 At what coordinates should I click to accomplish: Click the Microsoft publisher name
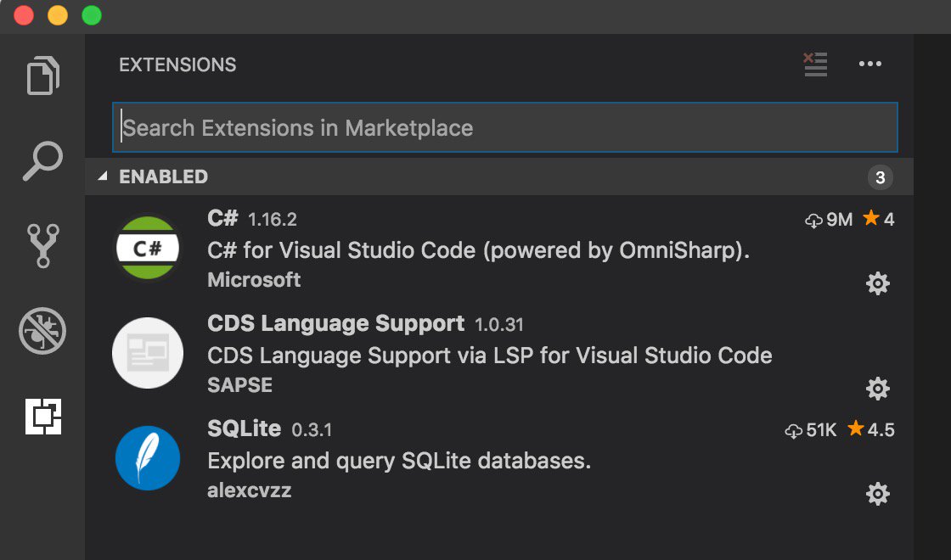pos(254,279)
